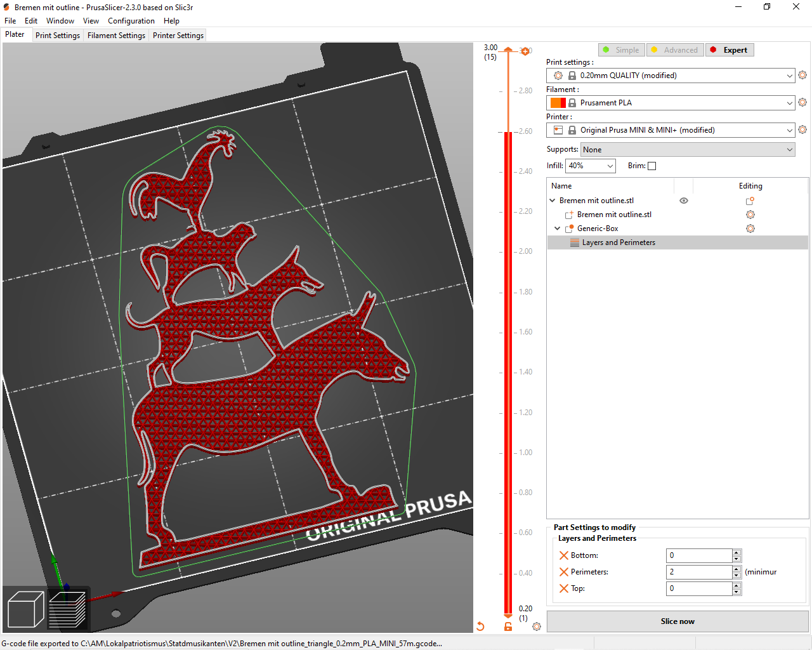The width and height of the screenshot is (812, 650).
Task: Open Print Settings tab via print preset gear
Action: [x=802, y=75]
